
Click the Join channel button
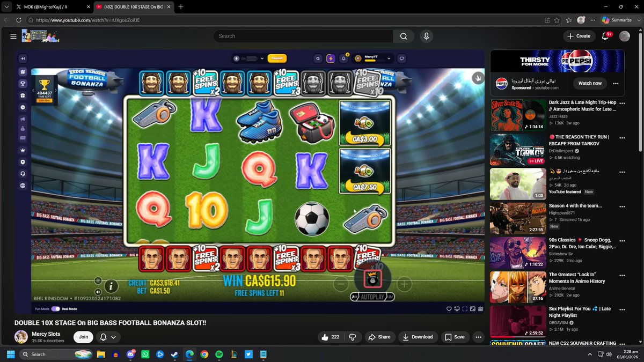point(83,337)
